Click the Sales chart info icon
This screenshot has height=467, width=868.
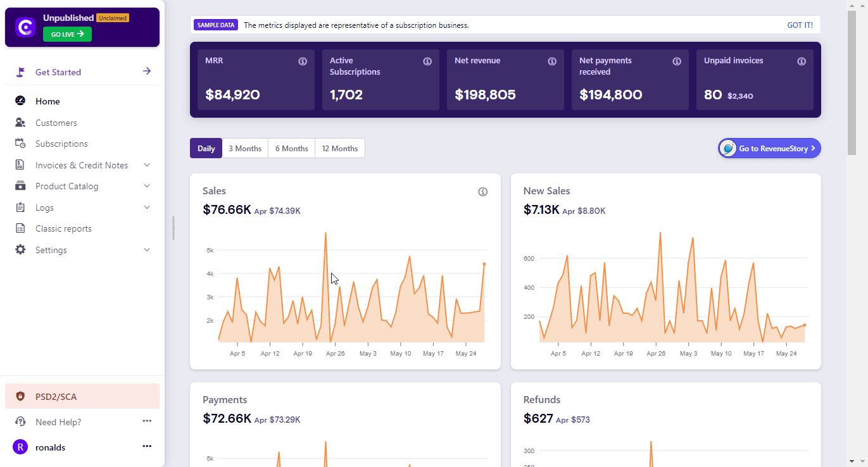pos(482,192)
